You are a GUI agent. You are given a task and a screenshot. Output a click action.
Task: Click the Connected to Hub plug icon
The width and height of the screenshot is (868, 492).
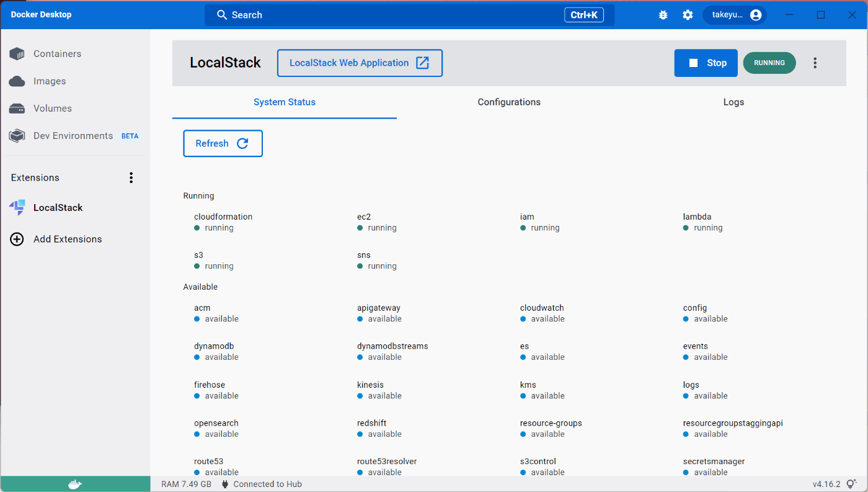[x=224, y=484]
